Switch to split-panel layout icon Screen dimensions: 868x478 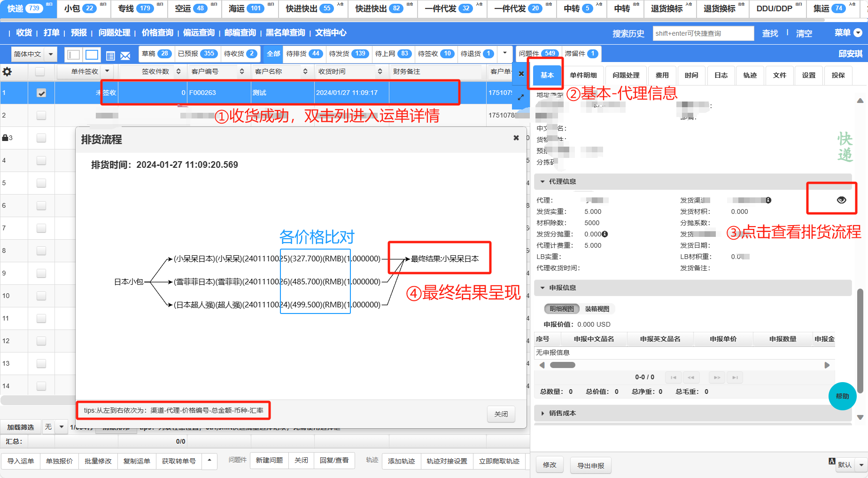[x=74, y=55]
